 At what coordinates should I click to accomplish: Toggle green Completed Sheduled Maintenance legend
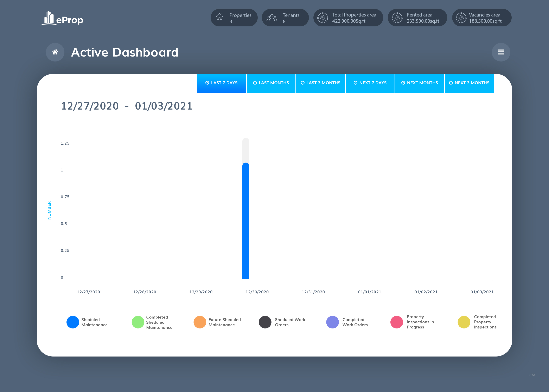click(x=138, y=322)
